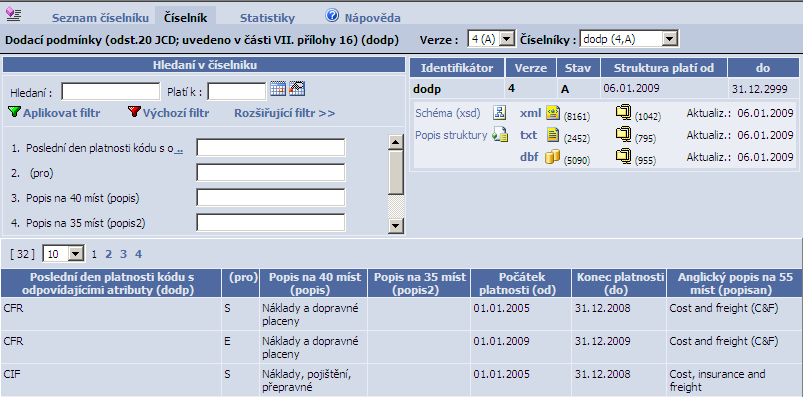Click the Cost, insurance and freight cell

(734, 380)
